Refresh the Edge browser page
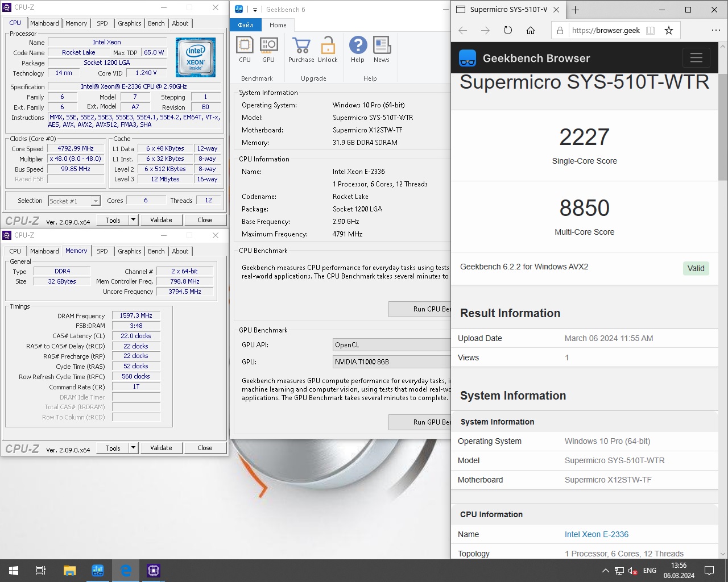Viewport: 728px width, 582px height. point(508,31)
